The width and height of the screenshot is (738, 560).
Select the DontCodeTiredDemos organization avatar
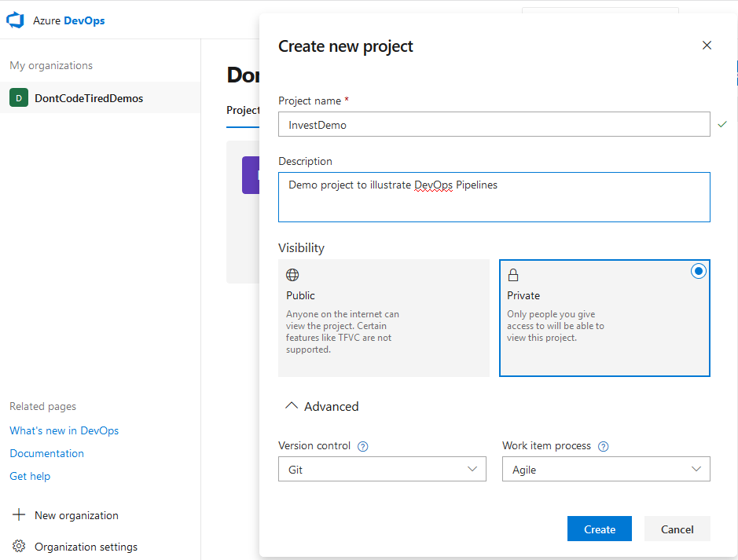(x=18, y=97)
